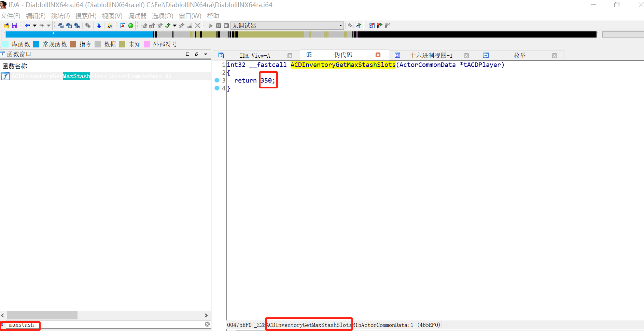Click the create ASCII string icon
Image resolution: width=644 pixels, height=331 pixels.
[x=159, y=26]
